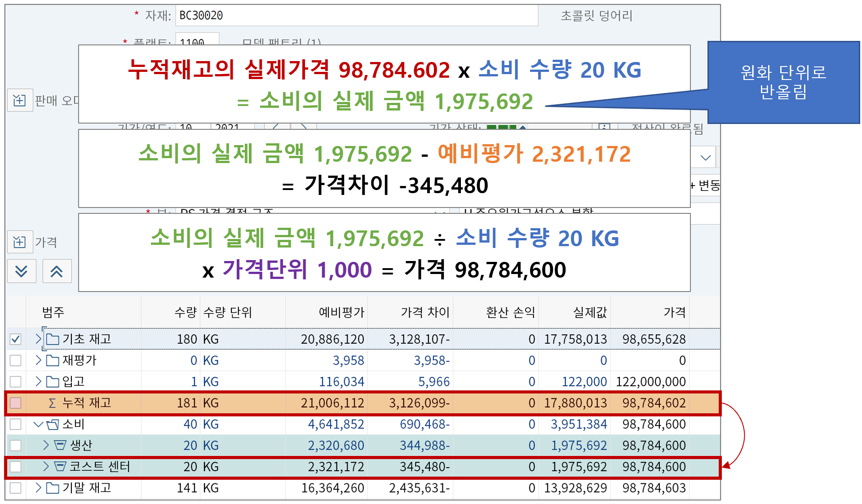This screenshot has height=504, width=862.
Task: Click the 기말 재고 folder icon
Action: (53, 488)
